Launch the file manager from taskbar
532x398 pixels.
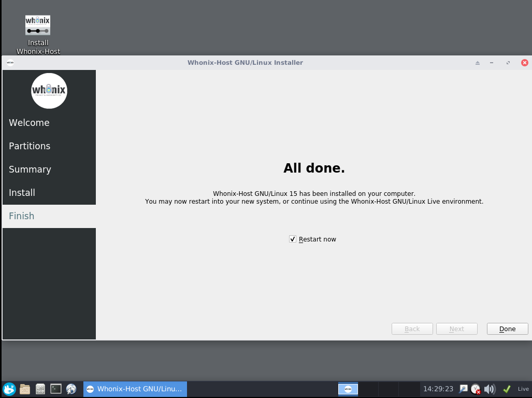pos(25,389)
